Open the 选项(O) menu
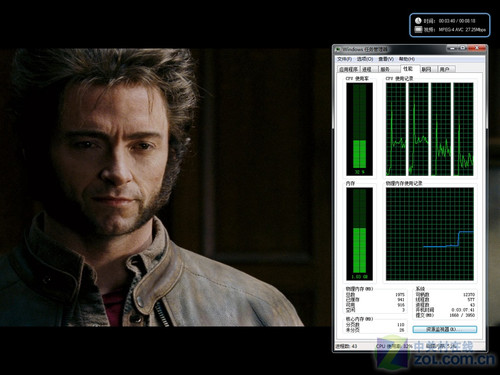The width and height of the screenshot is (500, 375). (x=365, y=59)
